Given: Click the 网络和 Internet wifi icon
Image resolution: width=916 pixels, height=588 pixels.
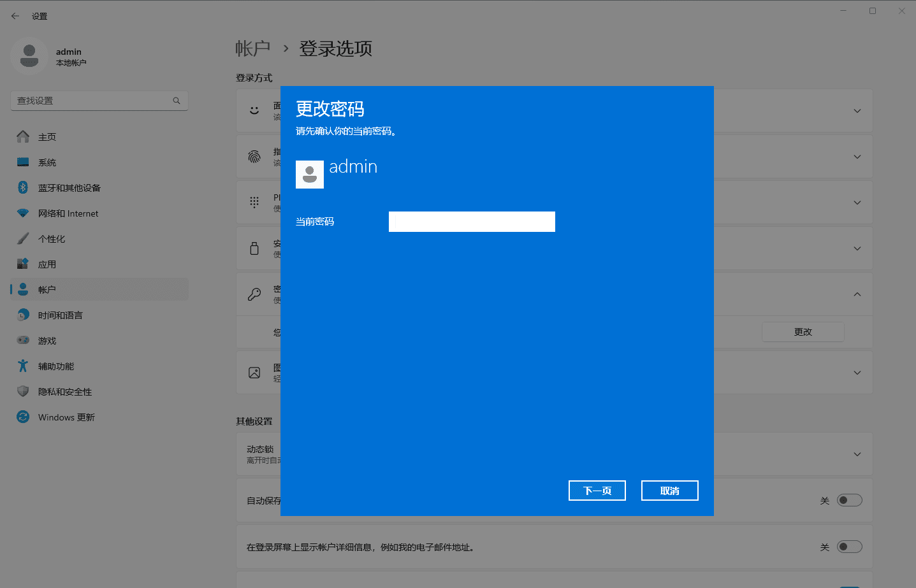Looking at the screenshot, I should click(23, 213).
